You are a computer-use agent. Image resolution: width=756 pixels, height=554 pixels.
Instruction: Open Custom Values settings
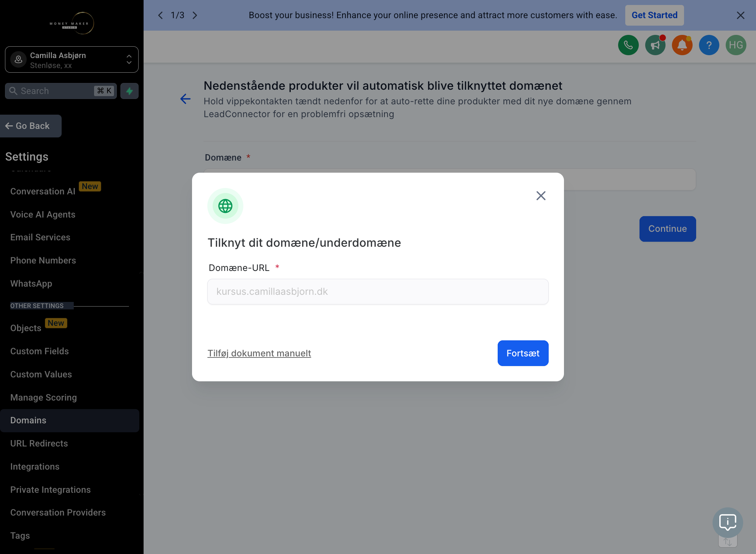[41, 374]
